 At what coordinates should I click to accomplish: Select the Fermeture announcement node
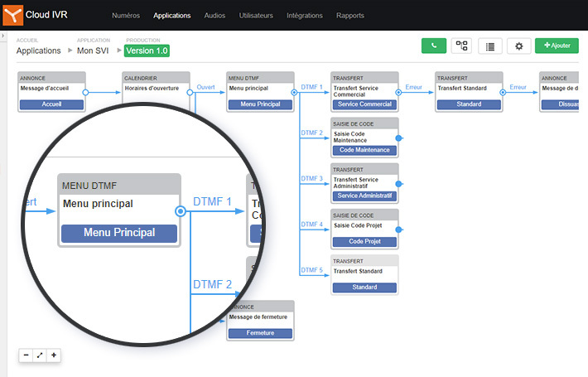260,333
